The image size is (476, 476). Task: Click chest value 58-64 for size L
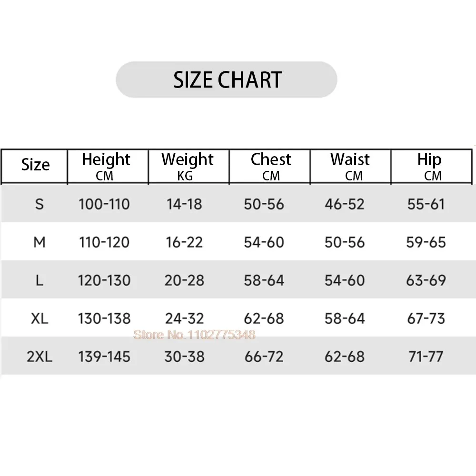(264, 280)
